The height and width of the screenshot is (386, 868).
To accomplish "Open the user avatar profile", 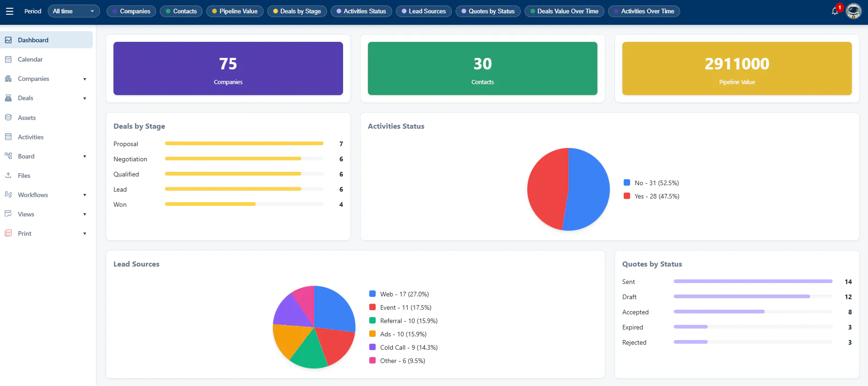I will (854, 11).
